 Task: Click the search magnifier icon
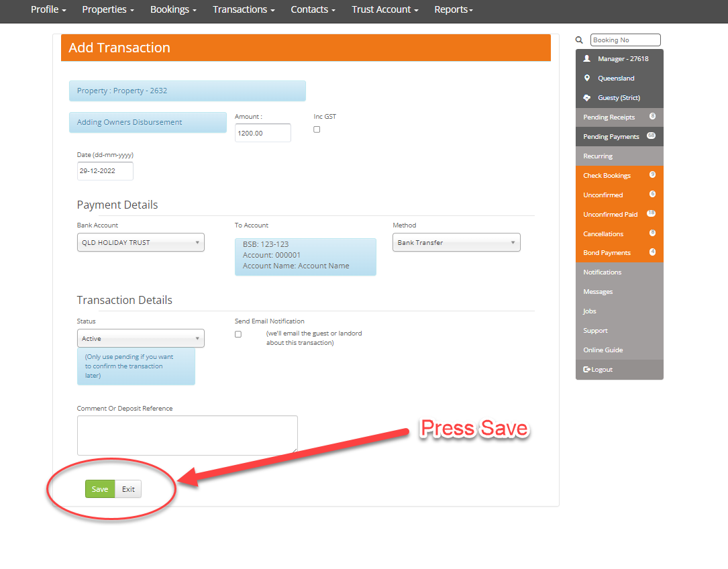tap(580, 40)
